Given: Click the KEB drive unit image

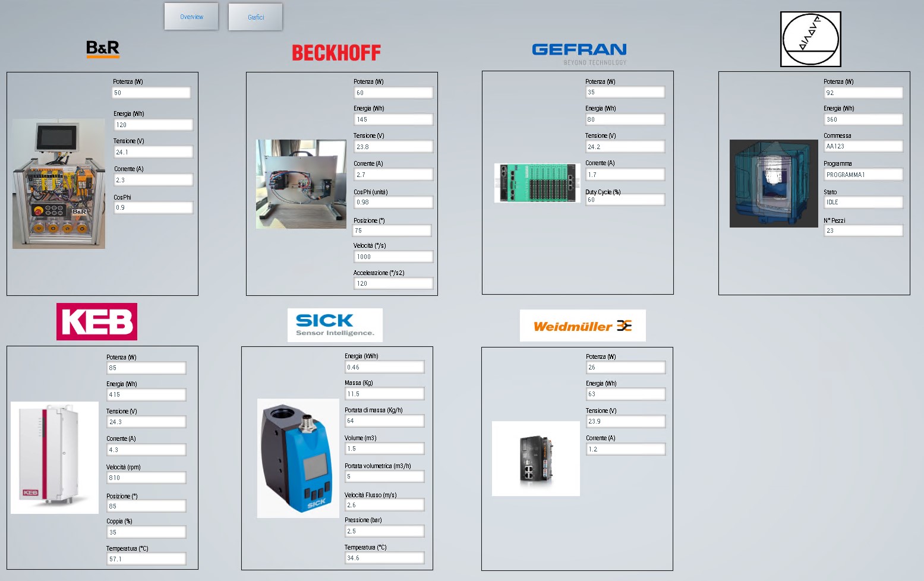Looking at the screenshot, I should [55, 457].
